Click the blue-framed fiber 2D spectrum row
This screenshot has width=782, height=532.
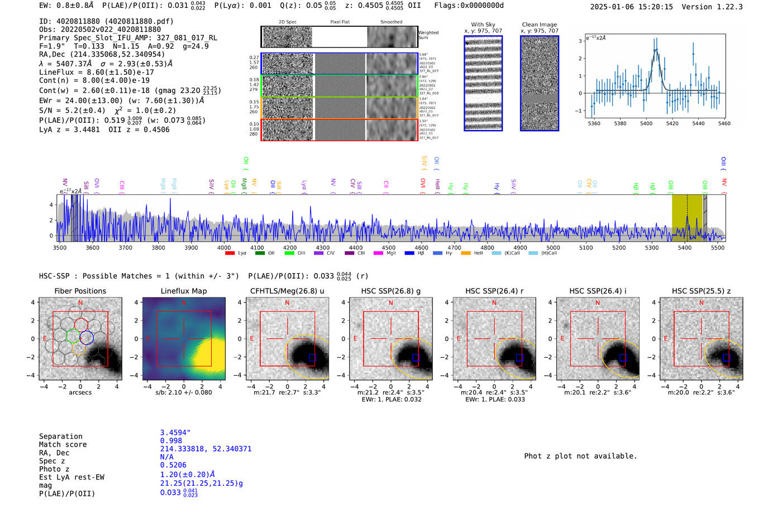(340, 64)
